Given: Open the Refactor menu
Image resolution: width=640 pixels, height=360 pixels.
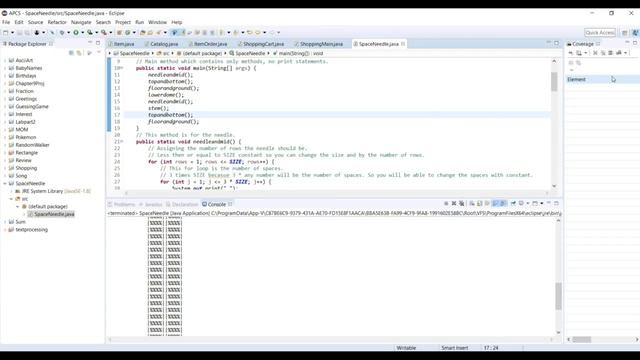Looking at the screenshot, I should pos(57,22).
